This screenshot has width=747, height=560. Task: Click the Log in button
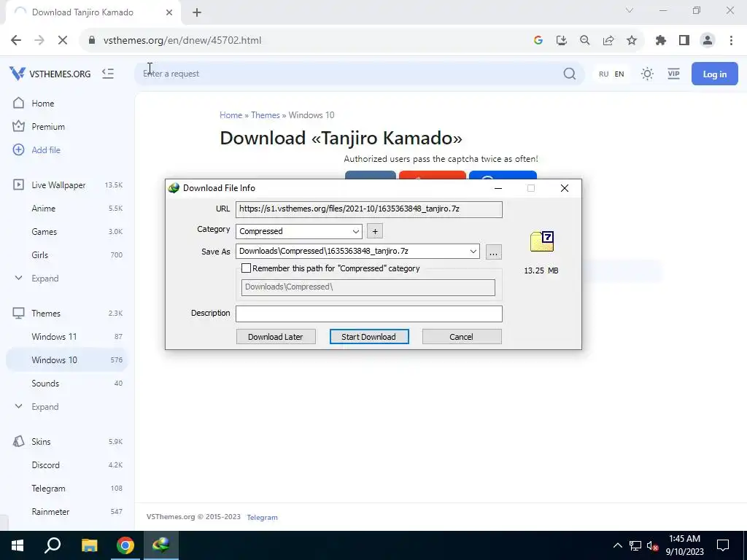pos(715,74)
